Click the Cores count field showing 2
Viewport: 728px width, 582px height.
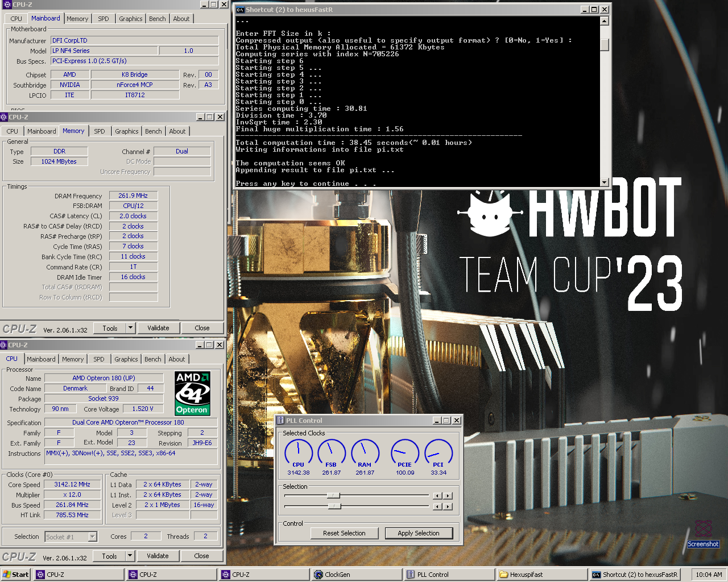146,536
